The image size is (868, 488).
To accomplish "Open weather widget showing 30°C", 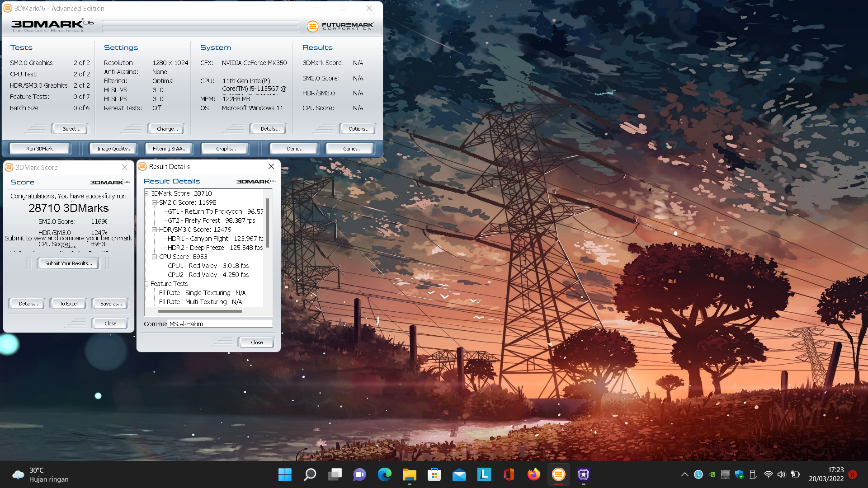I will 41,474.
